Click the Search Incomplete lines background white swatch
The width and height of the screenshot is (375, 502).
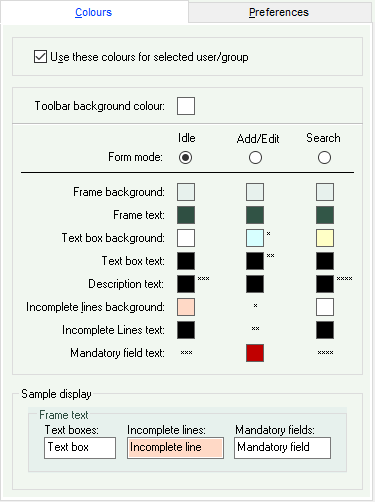(x=325, y=307)
